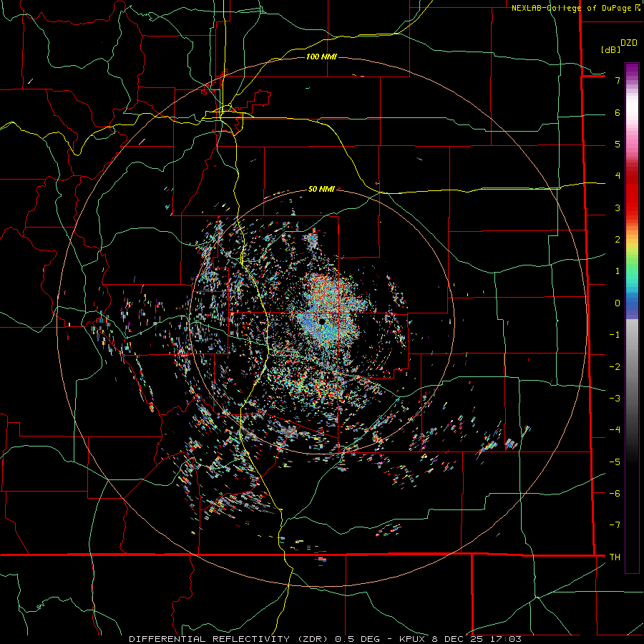Click the scale value -1

pyautogui.click(x=615, y=335)
